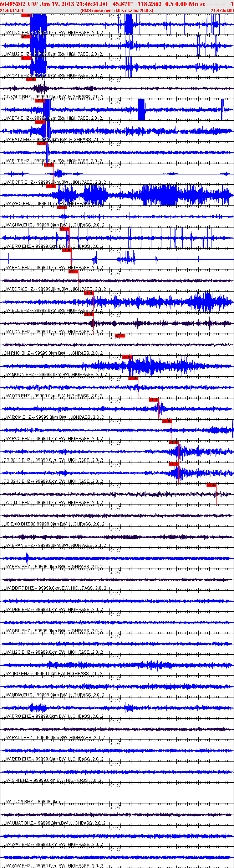Viewport: 234px width, 868px height.
Task: Click the red pick flag on UW.ELL trace
Action: (x=89, y=293)
